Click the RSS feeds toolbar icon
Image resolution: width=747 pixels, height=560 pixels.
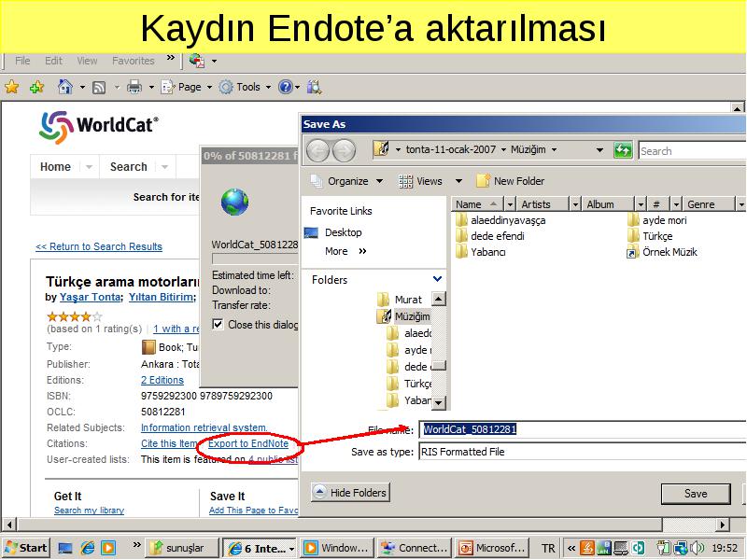tap(99, 87)
